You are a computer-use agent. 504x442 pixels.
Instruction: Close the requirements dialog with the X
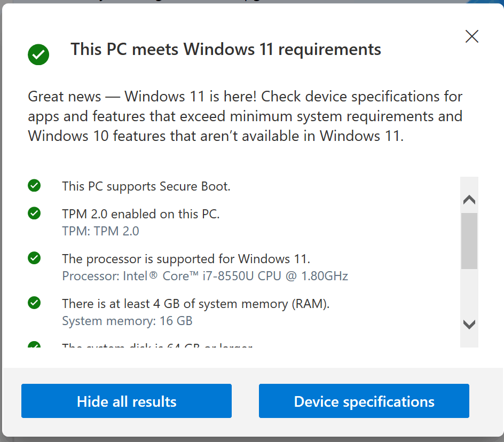[x=472, y=36]
